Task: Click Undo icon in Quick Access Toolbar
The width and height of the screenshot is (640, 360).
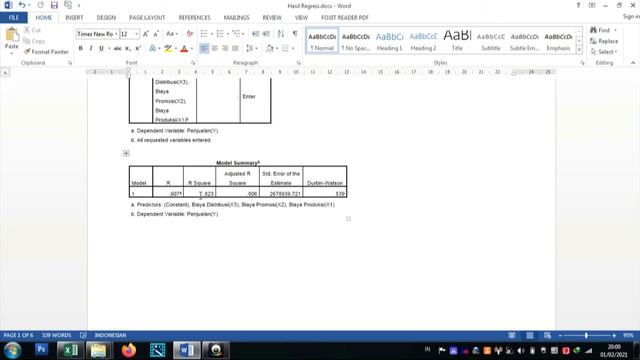Action: 22,5
